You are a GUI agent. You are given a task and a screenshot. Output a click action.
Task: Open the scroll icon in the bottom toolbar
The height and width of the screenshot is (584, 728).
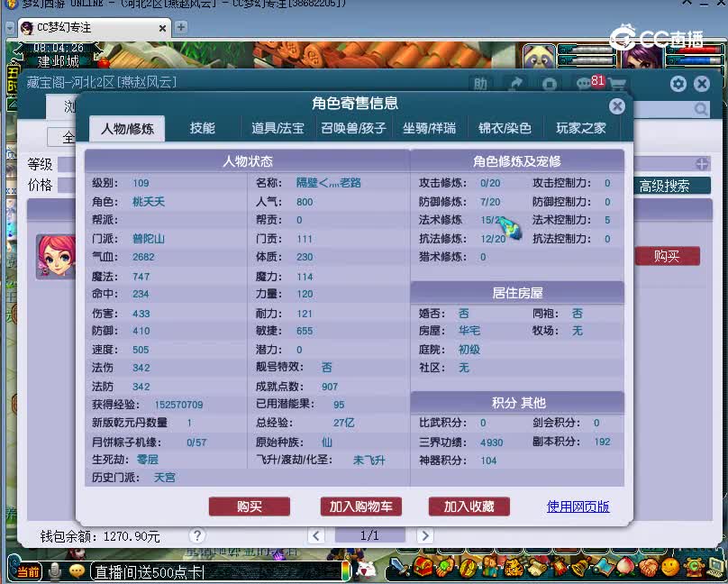538,568
